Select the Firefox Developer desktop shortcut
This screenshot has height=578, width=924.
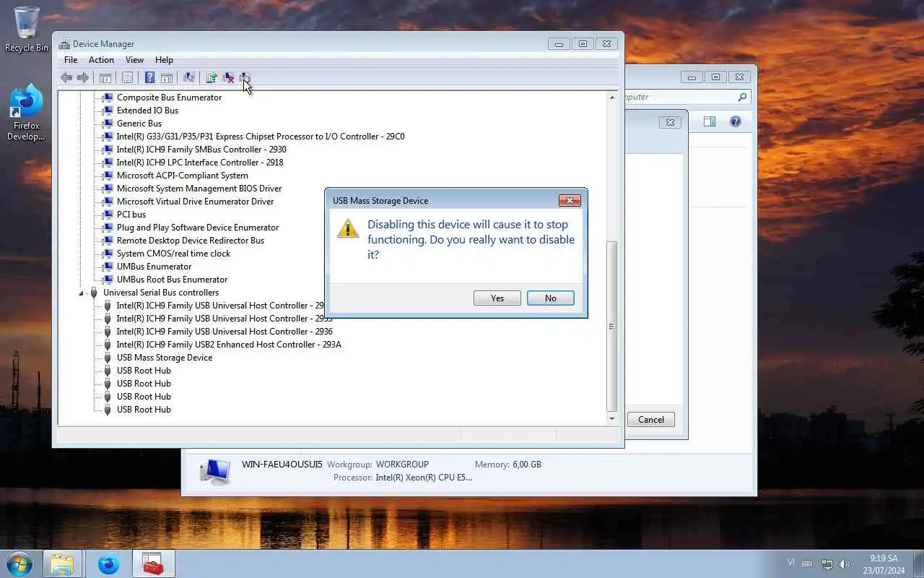pyautogui.click(x=27, y=112)
